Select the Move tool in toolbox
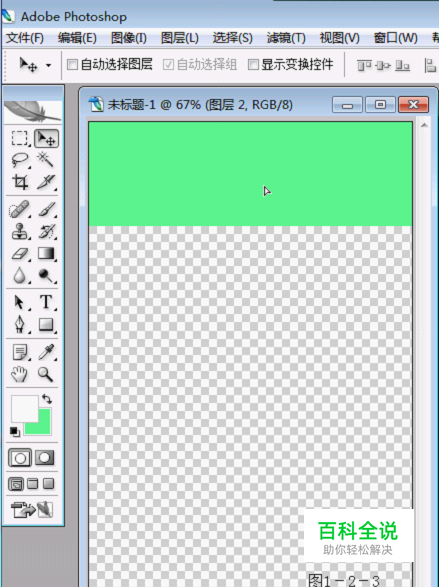 tap(46, 139)
